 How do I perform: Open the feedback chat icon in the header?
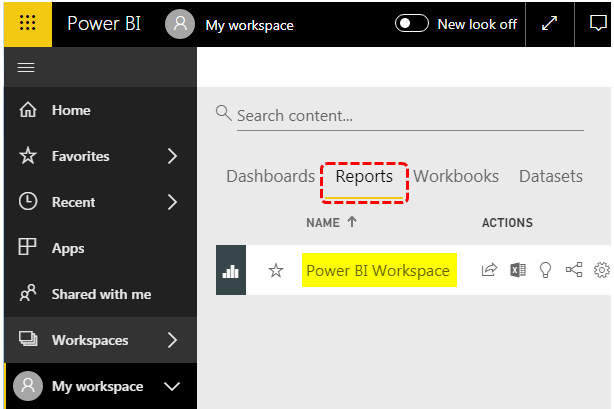598,23
